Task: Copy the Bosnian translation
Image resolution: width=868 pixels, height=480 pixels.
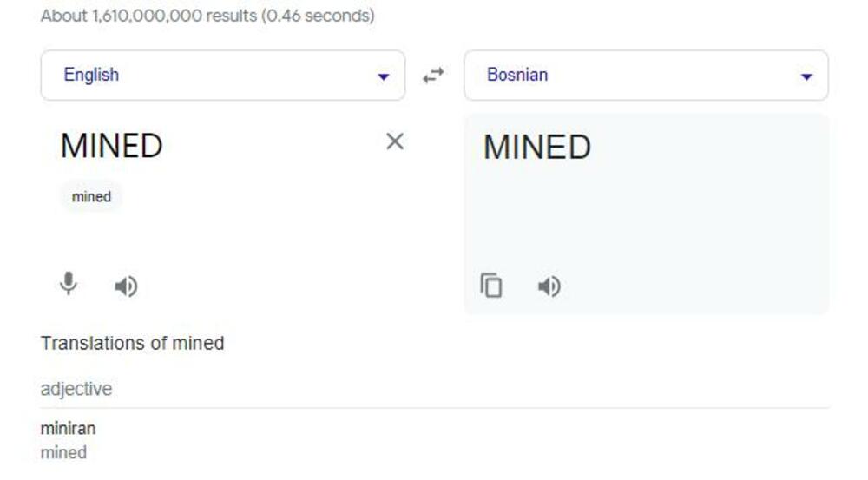Action: point(491,286)
